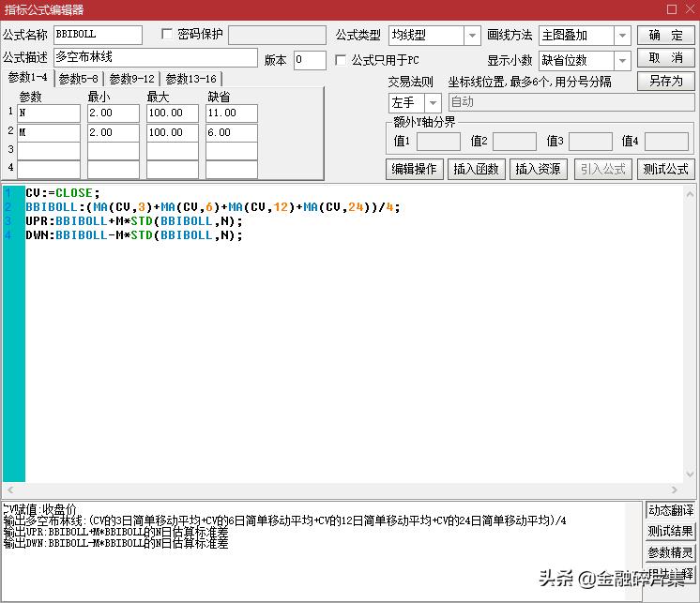Open the 编辑操作 menu button

click(415, 169)
